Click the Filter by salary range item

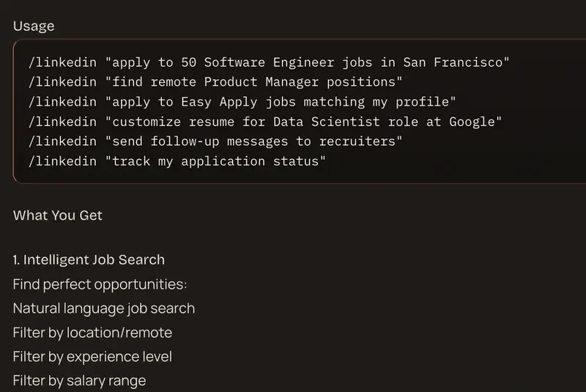[79, 381]
